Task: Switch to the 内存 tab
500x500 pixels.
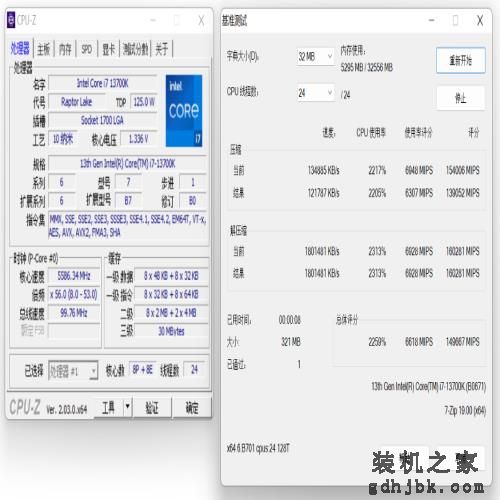Action: pos(65,49)
